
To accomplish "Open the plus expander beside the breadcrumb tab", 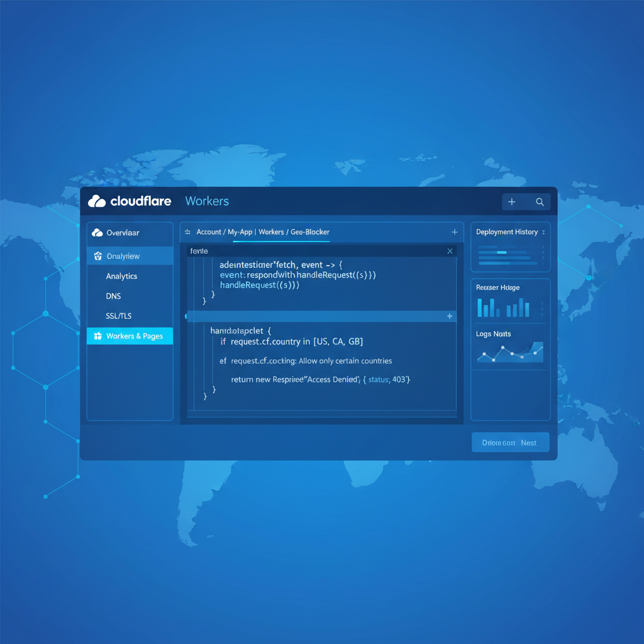I will tap(455, 232).
